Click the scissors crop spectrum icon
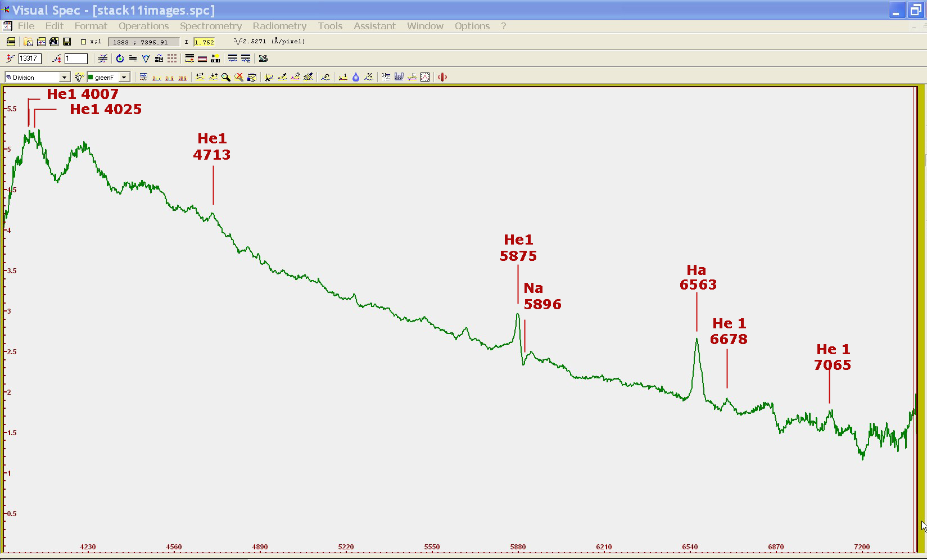This screenshot has width=927, height=560. (269, 77)
